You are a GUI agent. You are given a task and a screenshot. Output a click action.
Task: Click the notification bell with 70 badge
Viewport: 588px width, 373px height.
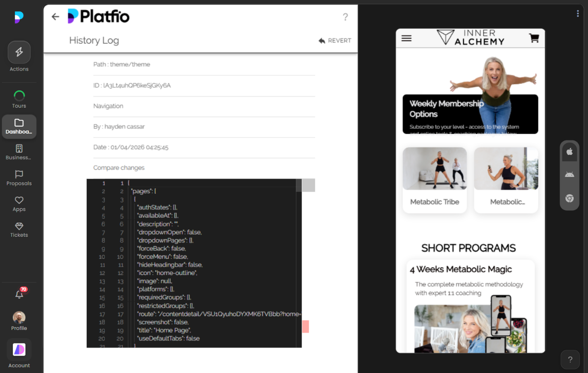pos(19,294)
